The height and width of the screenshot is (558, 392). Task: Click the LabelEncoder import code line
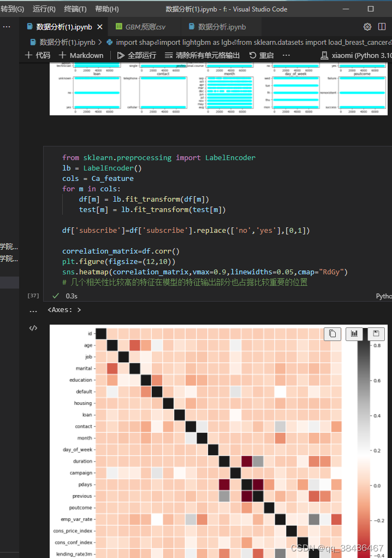tap(159, 157)
